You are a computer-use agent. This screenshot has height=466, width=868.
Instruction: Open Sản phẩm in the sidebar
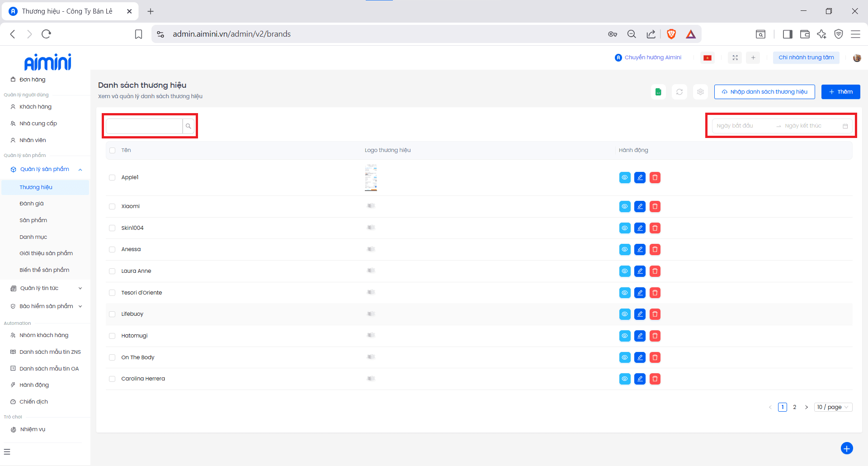coord(33,220)
